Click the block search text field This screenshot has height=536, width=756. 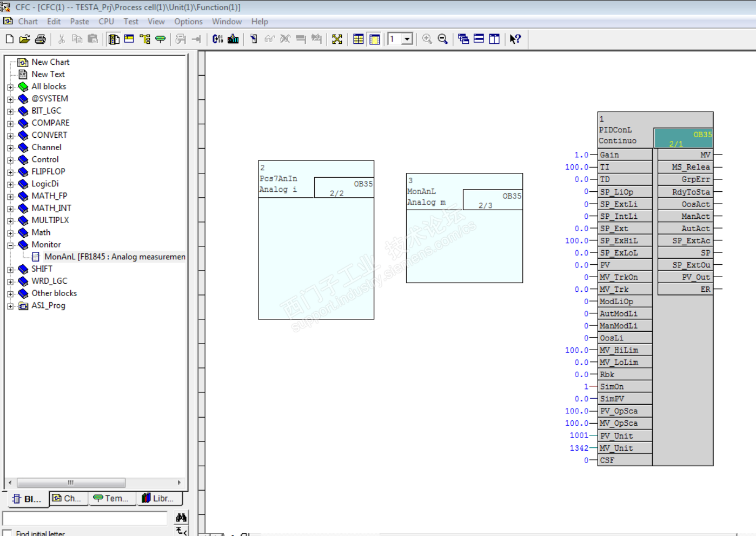[x=85, y=518]
